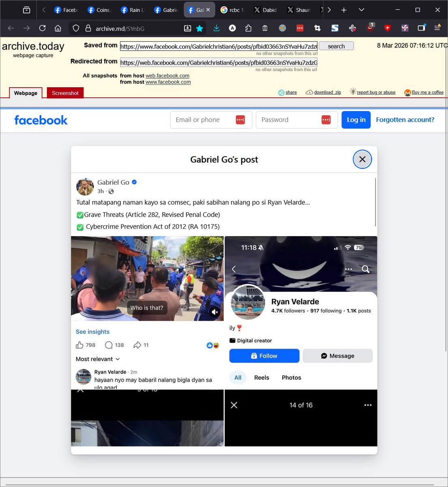Click Buy me a coffee link
The width and height of the screenshot is (448, 487).
tap(424, 93)
